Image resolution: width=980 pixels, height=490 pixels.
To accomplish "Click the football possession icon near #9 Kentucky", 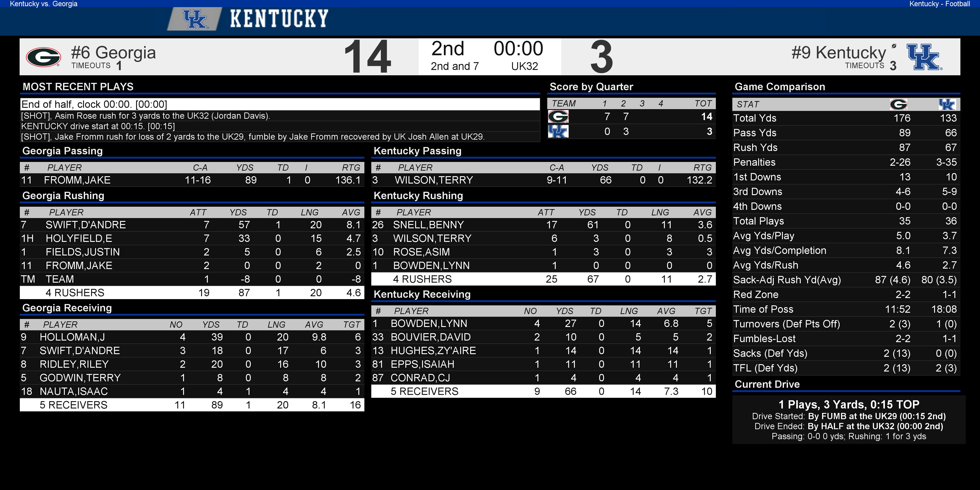I will [894, 46].
